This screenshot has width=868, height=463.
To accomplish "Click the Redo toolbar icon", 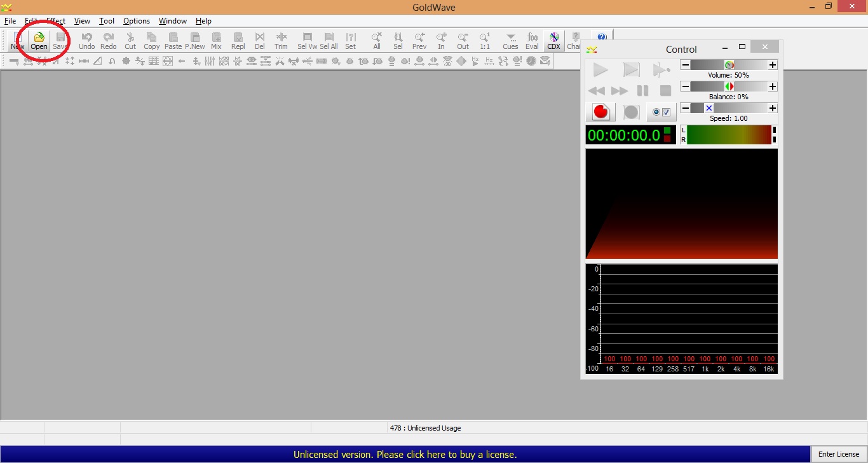I will tap(109, 41).
